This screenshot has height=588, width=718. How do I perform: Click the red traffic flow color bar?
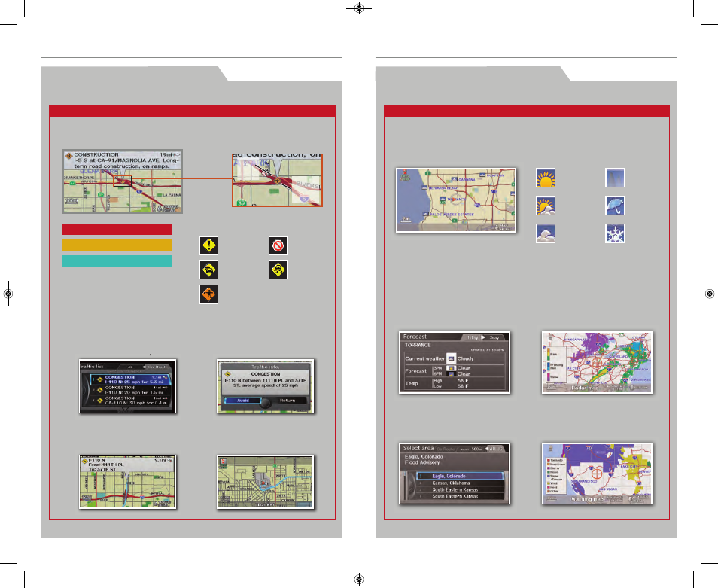(117, 230)
